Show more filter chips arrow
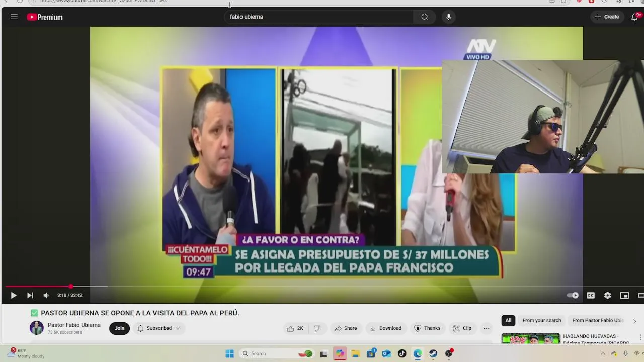The height and width of the screenshot is (362, 644). click(x=634, y=321)
